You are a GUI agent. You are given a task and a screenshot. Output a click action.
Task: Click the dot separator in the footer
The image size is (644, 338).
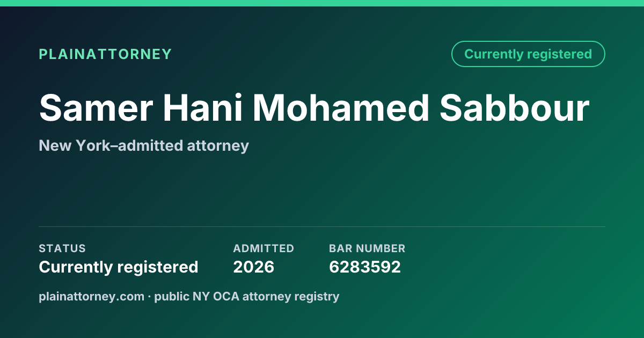[x=149, y=296]
